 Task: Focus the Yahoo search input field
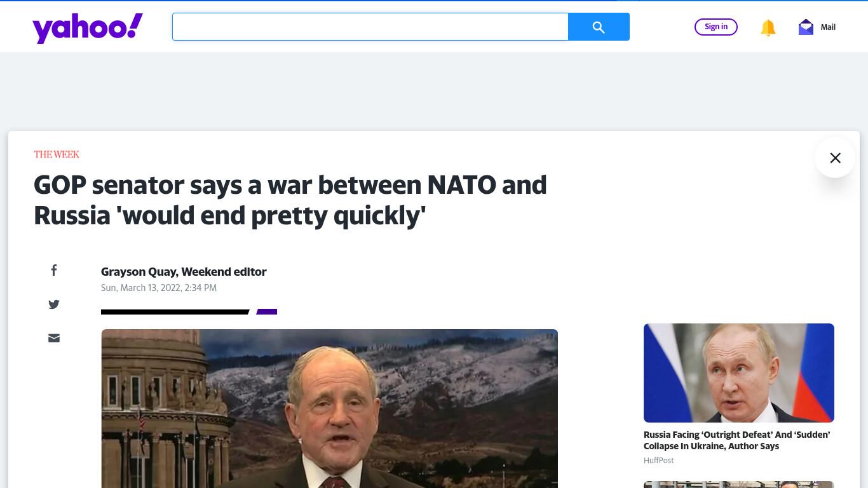(x=370, y=27)
